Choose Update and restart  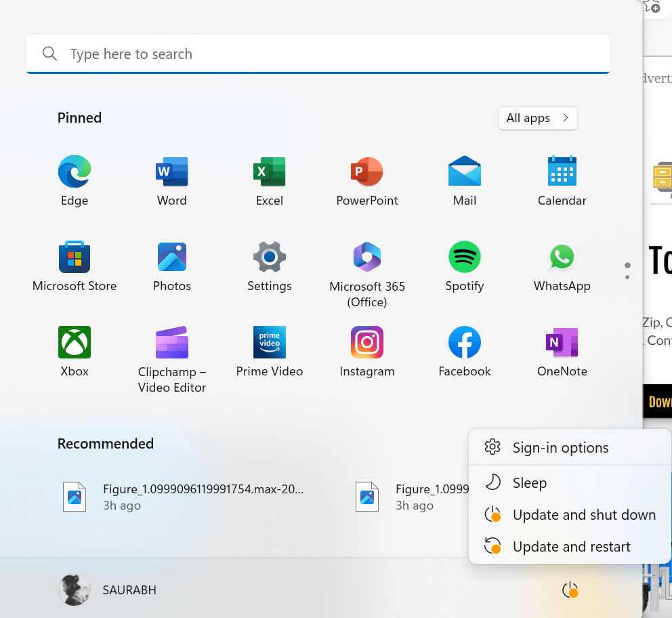[571, 546]
